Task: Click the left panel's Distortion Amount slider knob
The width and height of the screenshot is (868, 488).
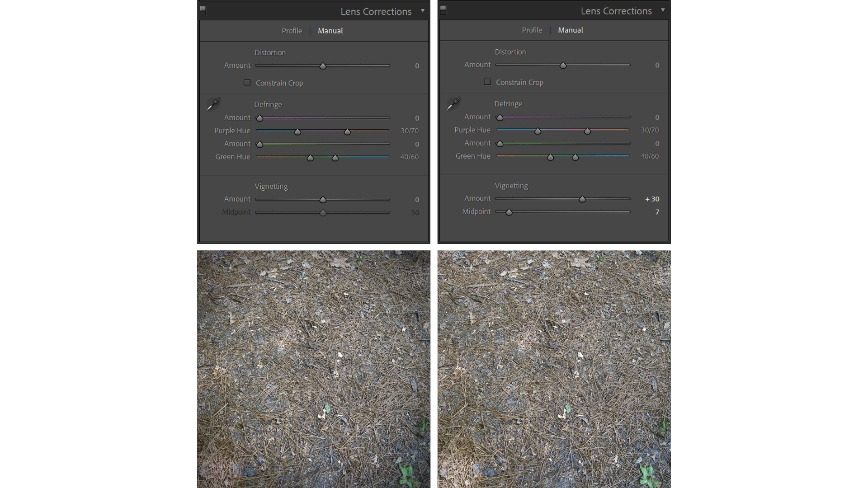Action: click(x=323, y=66)
